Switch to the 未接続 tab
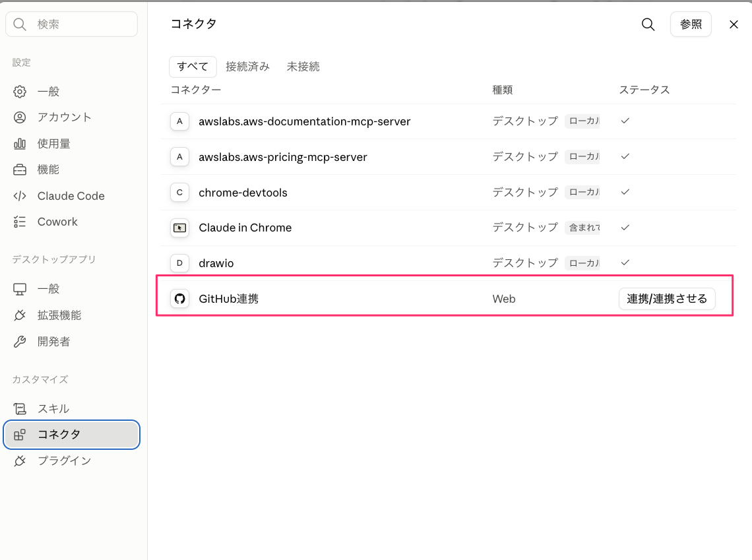Screen dimensions: 752x560 303,67
